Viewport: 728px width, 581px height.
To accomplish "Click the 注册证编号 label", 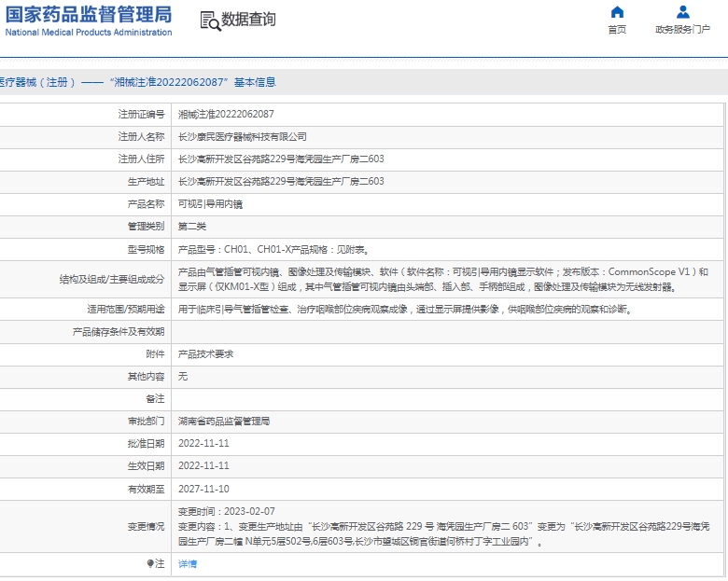I will tap(141, 114).
